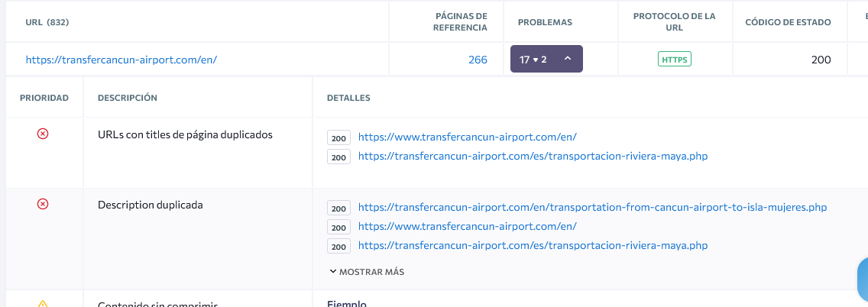Viewport: 868px width, 307px height.
Task: Click the blue chat widget at right edge
Action: [863, 281]
